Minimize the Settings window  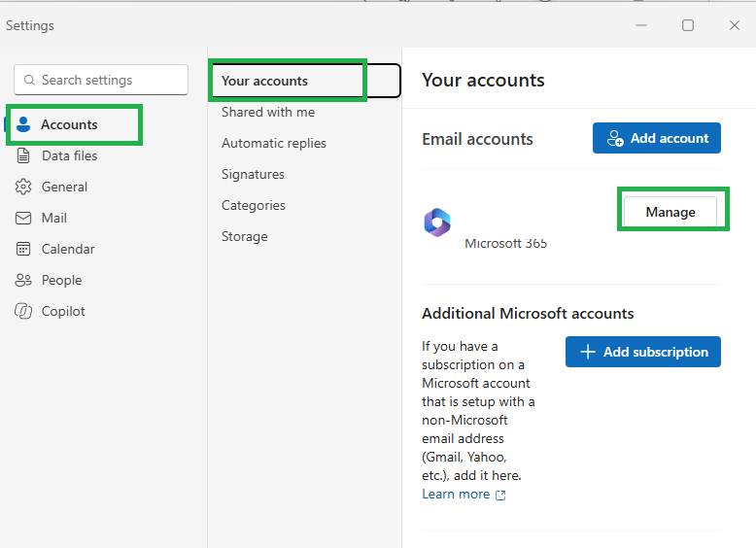pyautogui.click(x=641, y=25)
